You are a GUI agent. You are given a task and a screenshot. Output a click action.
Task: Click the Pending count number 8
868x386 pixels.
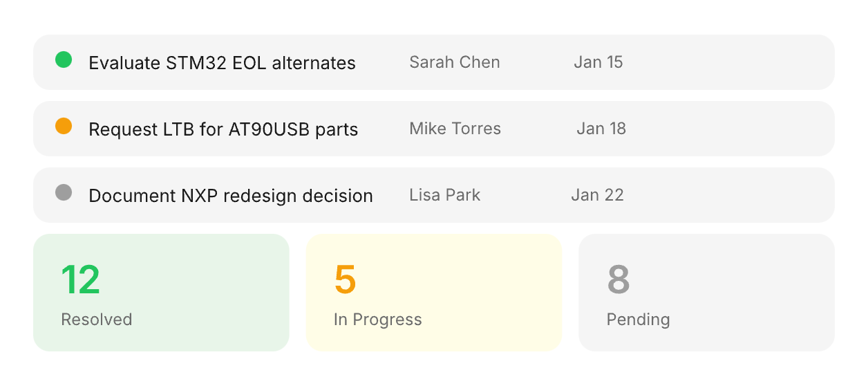click(x=618, y=279)
